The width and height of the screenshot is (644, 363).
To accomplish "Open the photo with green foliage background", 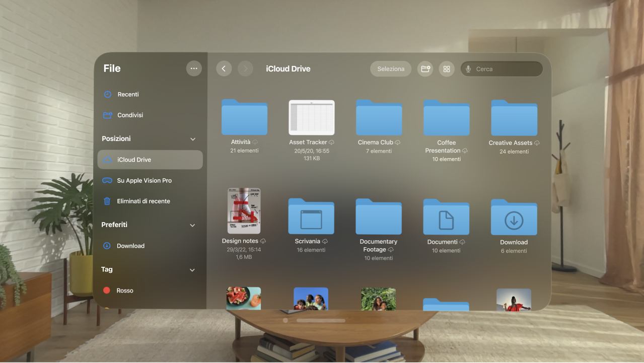I will (x=379, y=298).
